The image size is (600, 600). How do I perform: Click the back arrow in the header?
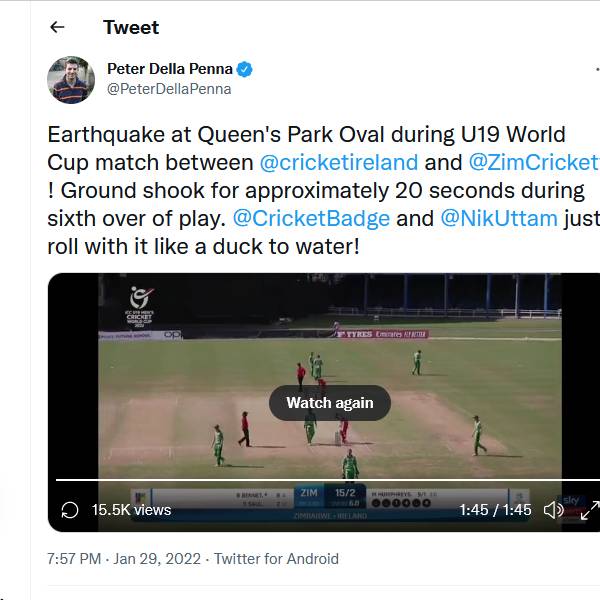pyautogui.click(x=57, y=27)
